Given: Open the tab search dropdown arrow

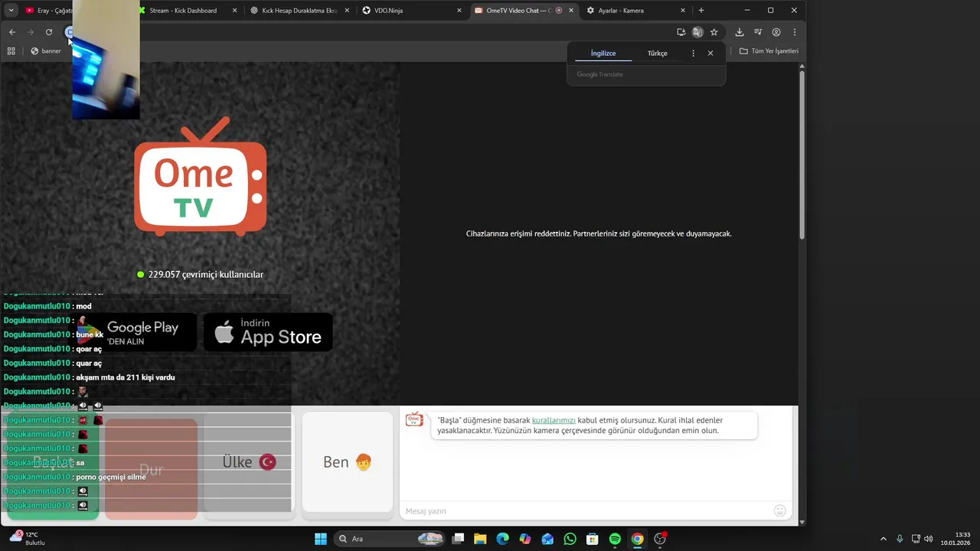Looking at the screenshot, I should pos(11,11).
